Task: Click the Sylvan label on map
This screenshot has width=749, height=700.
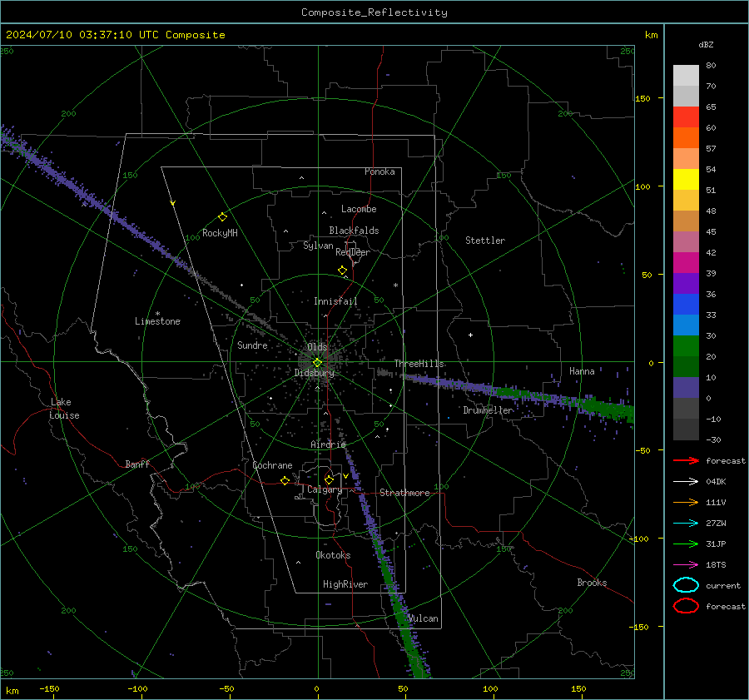Action: click(x=318, y=246)
